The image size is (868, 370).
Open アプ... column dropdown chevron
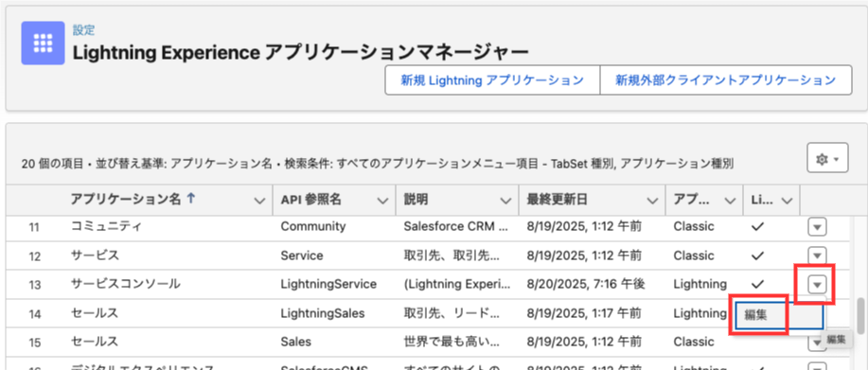[x=730, y=202]
